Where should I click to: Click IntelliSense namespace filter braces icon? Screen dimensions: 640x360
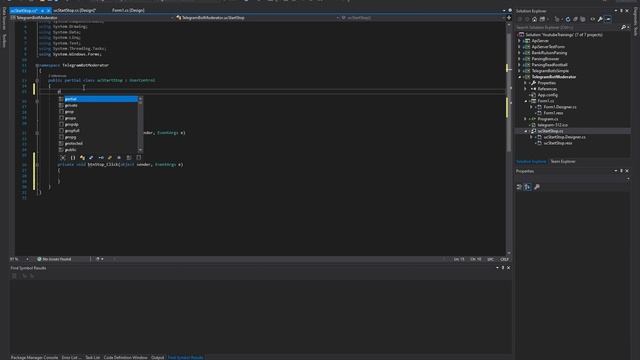click(73, 158)
